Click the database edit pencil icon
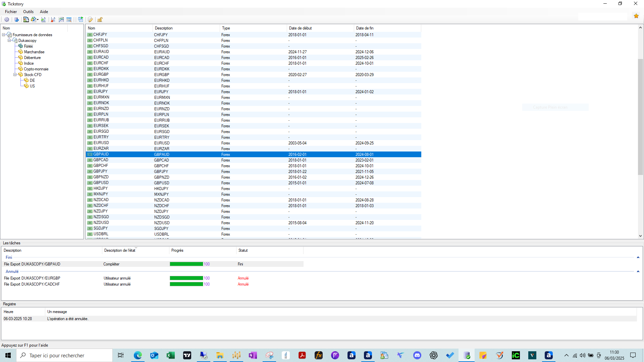This screenshot has width=644, height=362. click(90, 20)
